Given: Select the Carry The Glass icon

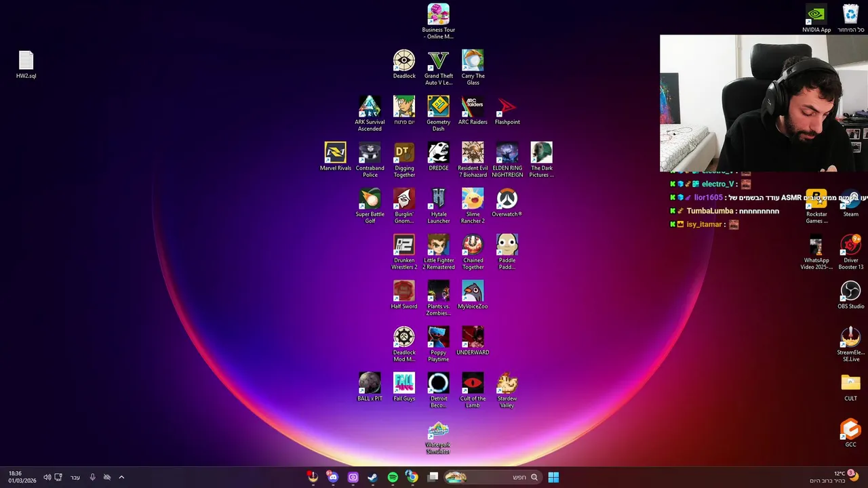Looking at the screenshot, I should point(473,68).
